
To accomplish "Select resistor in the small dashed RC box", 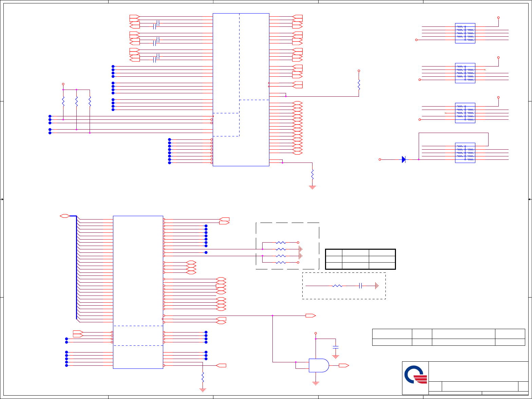I will [x=337, y=286].
